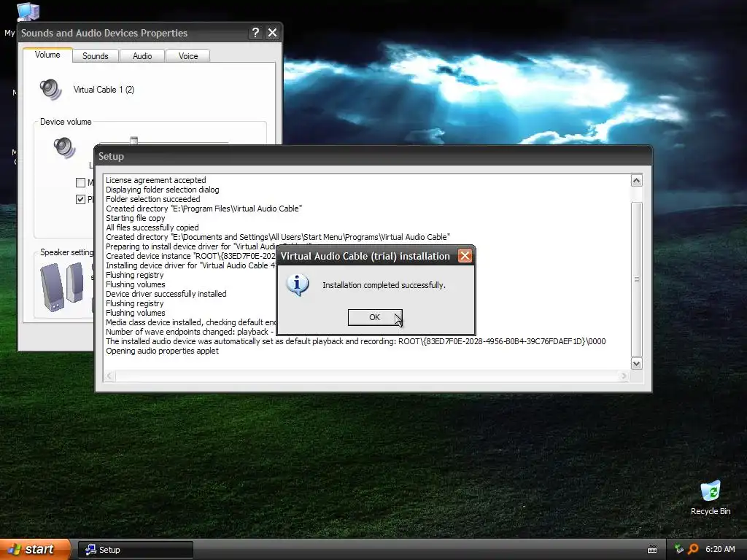Image resolution: width=747 pixels, height=560 pixels.
Task: Close the Virtual Audio Cable installation dialog
Action: pos(465,256)
